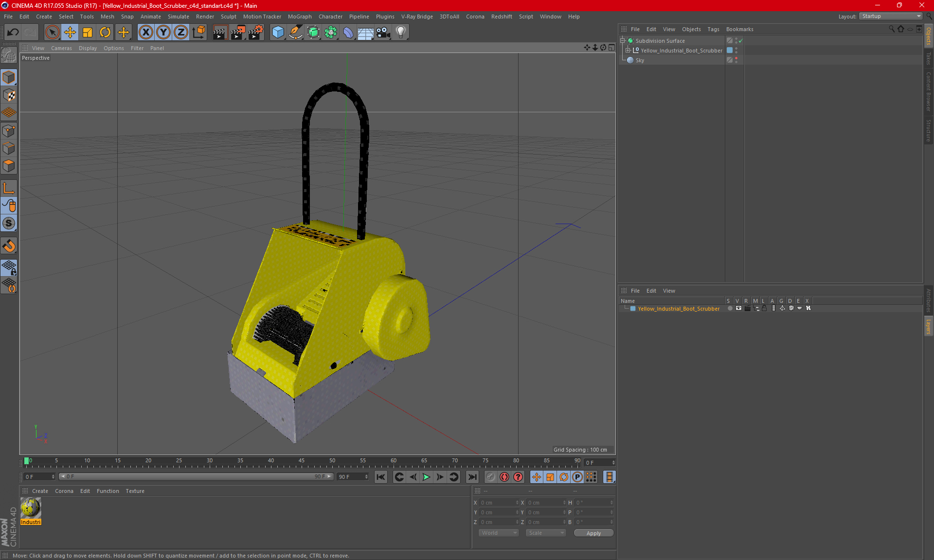Select the Move tool in top toolbar
This screenshot has height=560, width=934.
point(70,33)
